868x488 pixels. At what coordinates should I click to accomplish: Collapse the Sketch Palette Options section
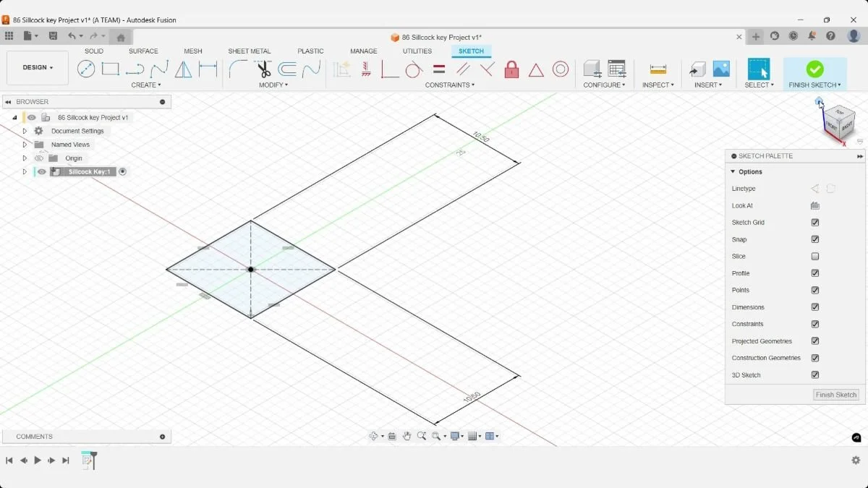pos(733,172)
